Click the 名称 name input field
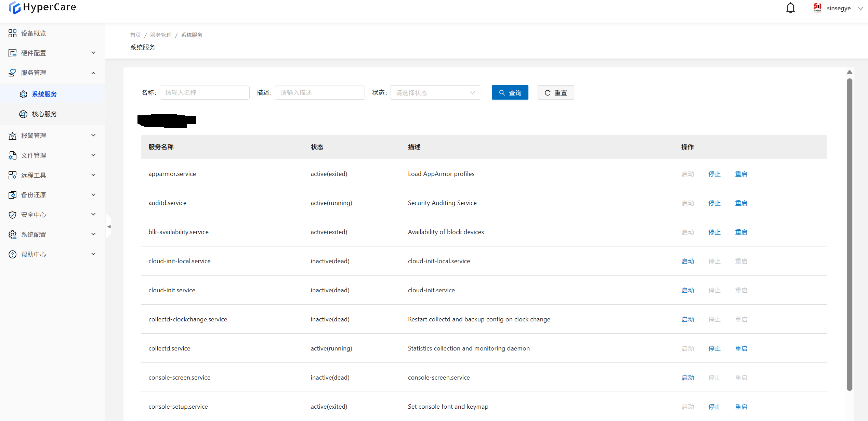 coord(205,93)
